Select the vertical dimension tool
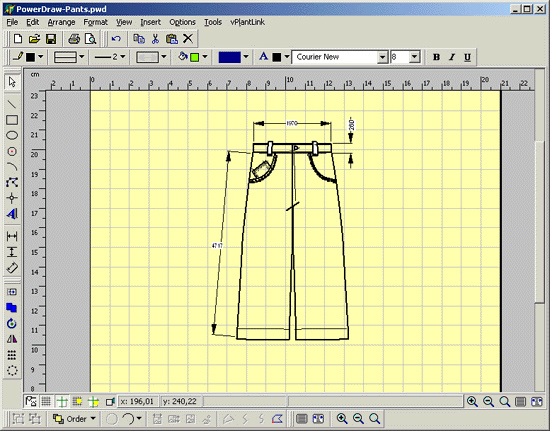Screen dimensions: 550x431 point(12,252)
